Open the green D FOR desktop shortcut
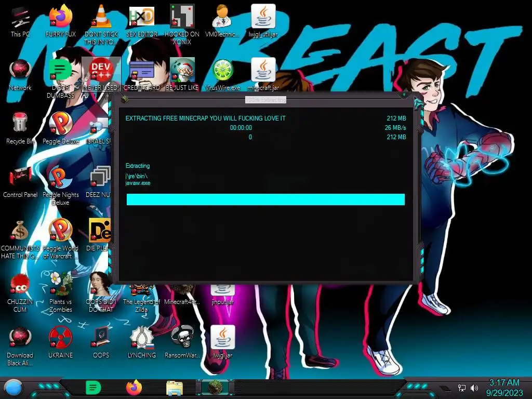Viewport: 532px width, 399px height. tap(60, 78)
